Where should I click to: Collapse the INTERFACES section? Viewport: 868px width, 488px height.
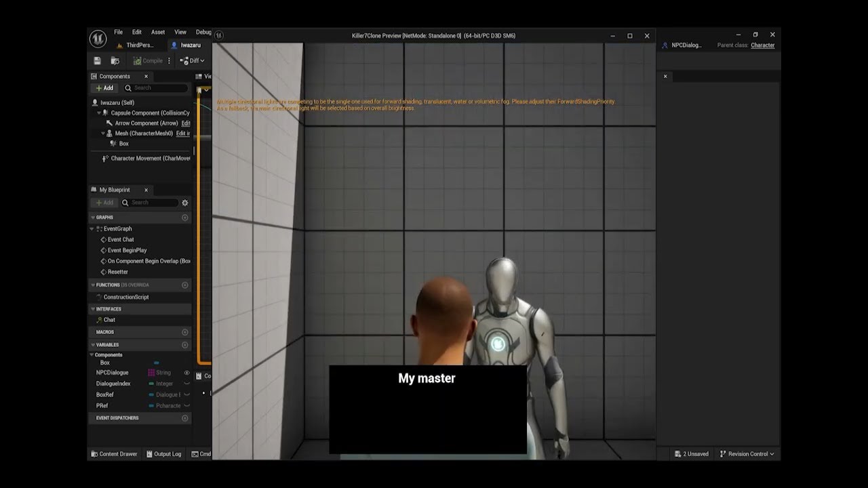pos(93,309)
